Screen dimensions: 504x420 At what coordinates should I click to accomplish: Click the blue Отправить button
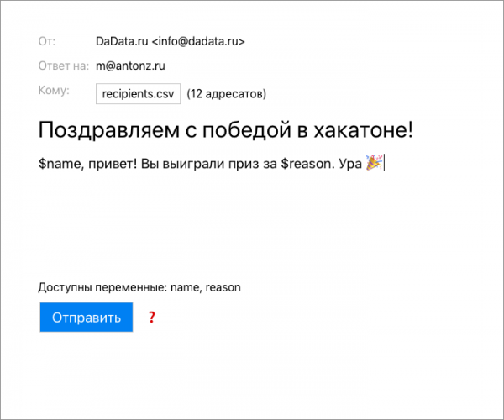point(86,318)
